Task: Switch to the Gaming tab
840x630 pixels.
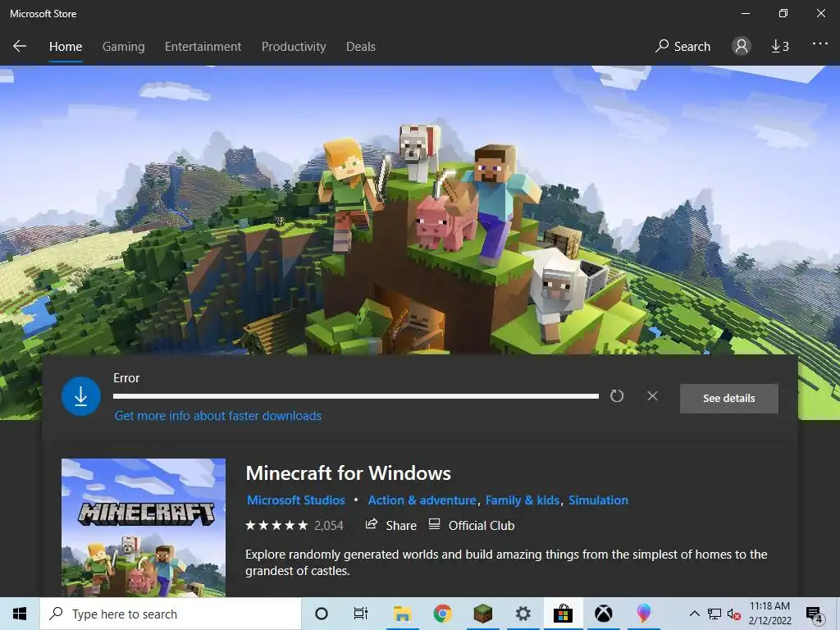Action: 123,47
